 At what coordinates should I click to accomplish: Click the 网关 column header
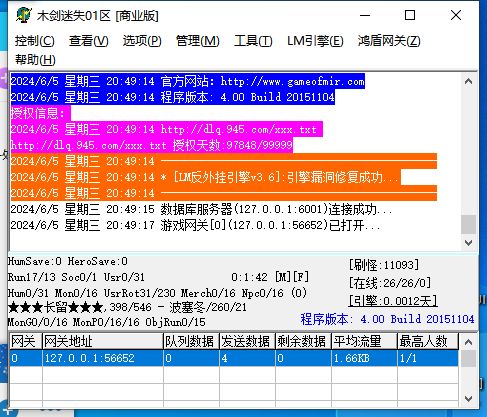[26, 341]
